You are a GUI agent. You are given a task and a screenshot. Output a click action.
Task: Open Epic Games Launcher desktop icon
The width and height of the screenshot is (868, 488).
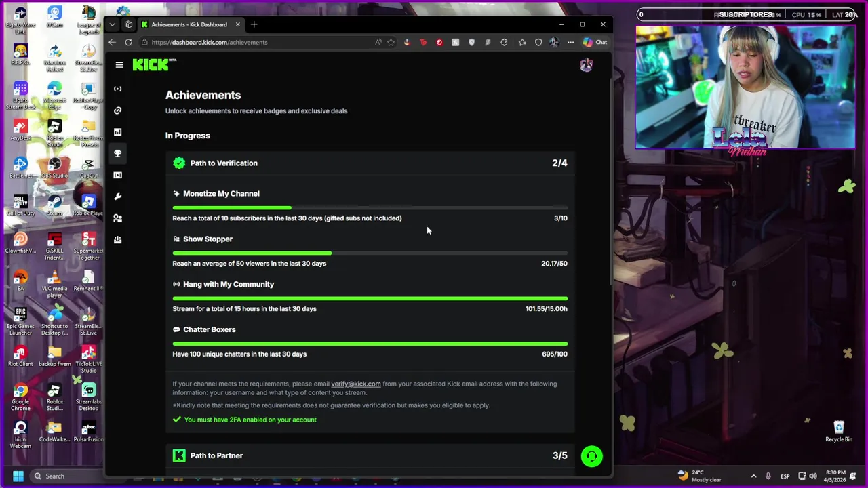(20, 321)
